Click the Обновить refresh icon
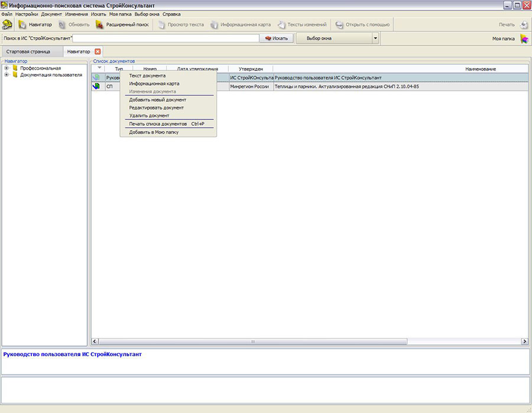The height and width of the screenshot is (413, 532). (61, 25)
